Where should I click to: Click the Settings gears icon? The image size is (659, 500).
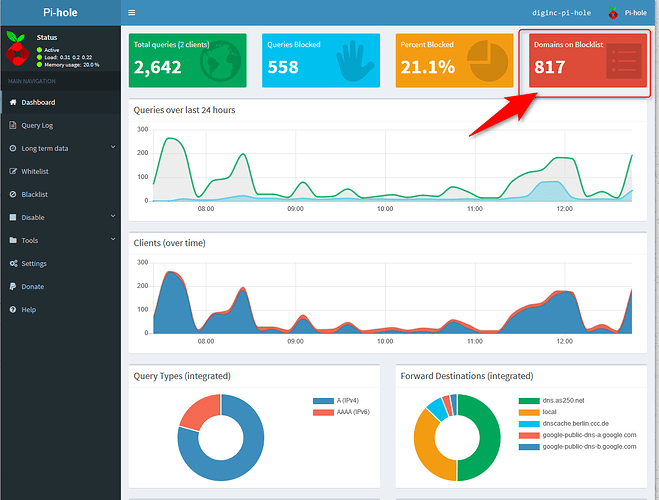[x=12, y=263]
